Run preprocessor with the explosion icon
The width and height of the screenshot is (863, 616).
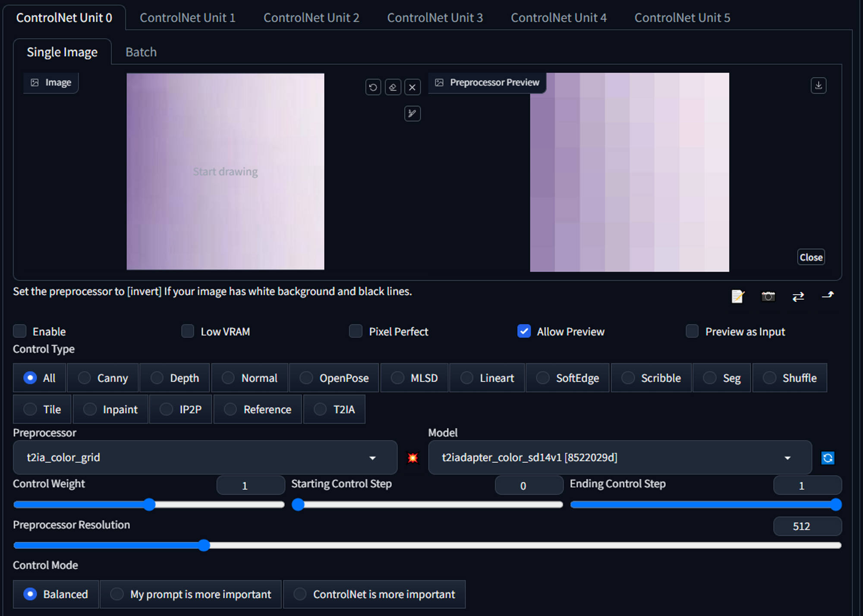[x=413, y=457]
